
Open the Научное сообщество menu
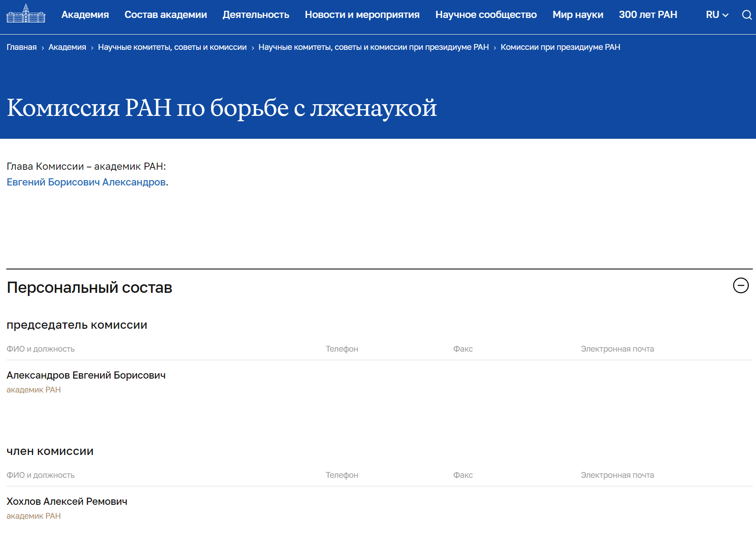pyautogui.click(x=486, y=15)
